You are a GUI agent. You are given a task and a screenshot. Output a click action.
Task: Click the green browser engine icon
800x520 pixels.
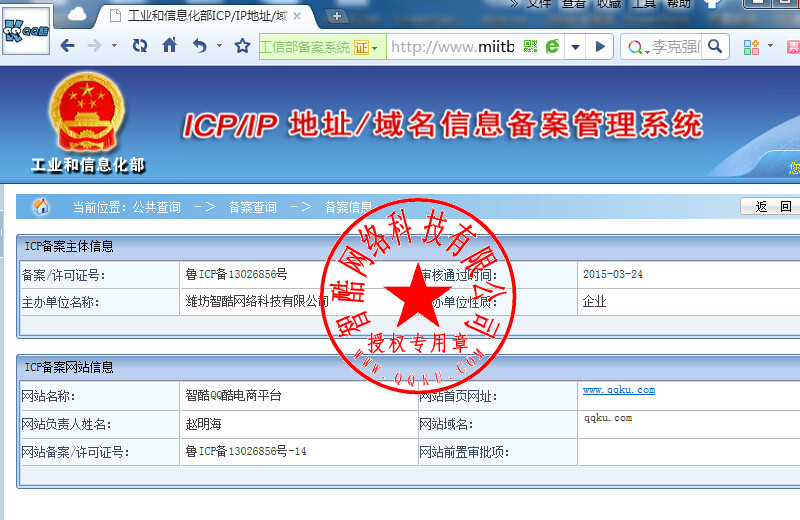pos(551,47)
